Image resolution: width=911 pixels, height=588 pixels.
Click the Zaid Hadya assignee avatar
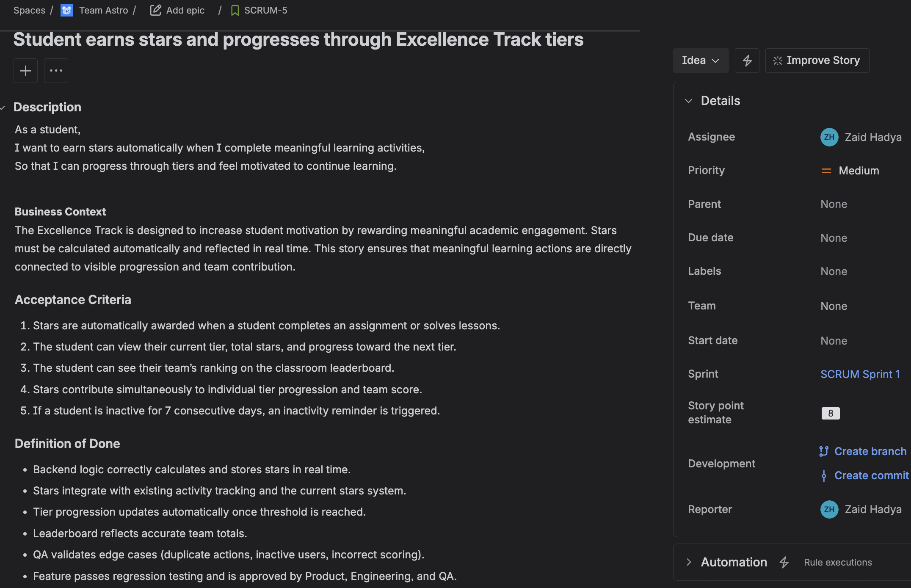pos(829,137)
